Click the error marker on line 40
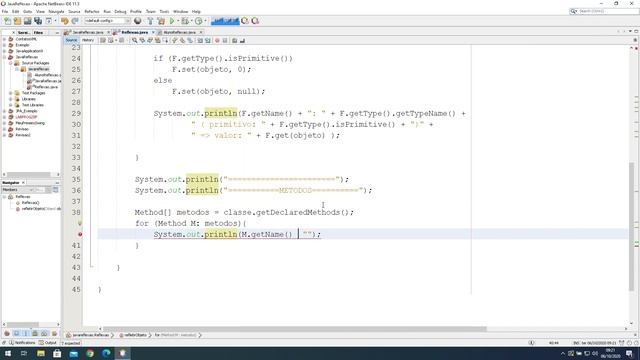640x360 pixels. tap(80, 234)
